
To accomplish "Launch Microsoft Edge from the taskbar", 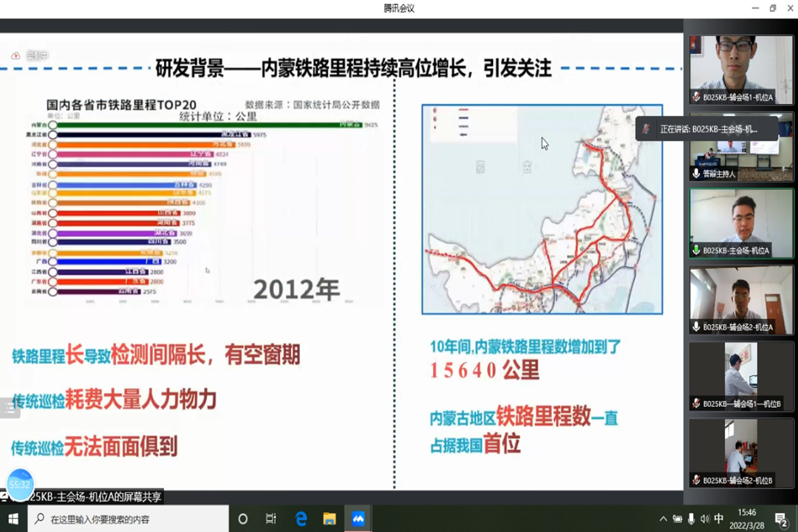I will pos(301,519).
